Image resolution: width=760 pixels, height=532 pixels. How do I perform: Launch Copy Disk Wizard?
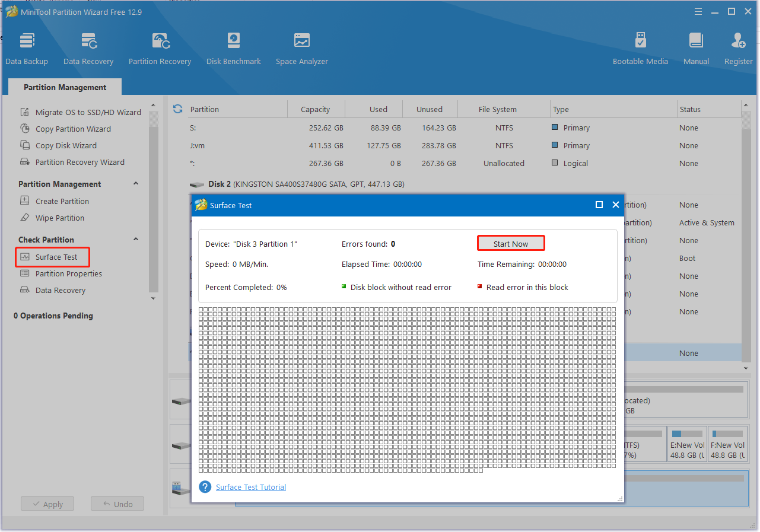click(58, 145)
